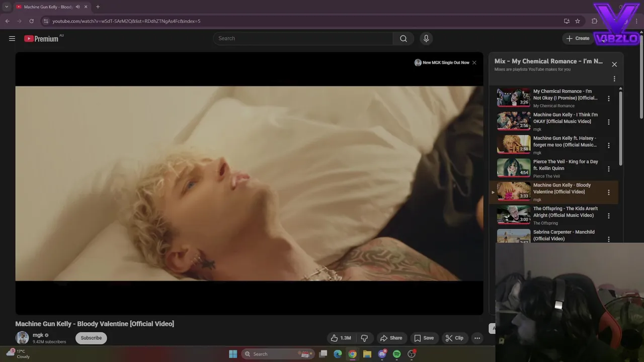
Task: Save video to a playlist
Action: click(424, 338)
